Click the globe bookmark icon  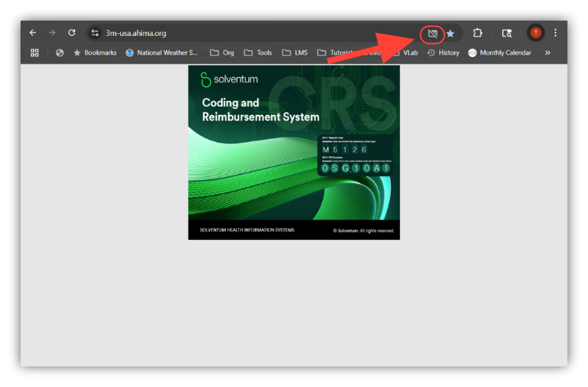click(60, 53)
